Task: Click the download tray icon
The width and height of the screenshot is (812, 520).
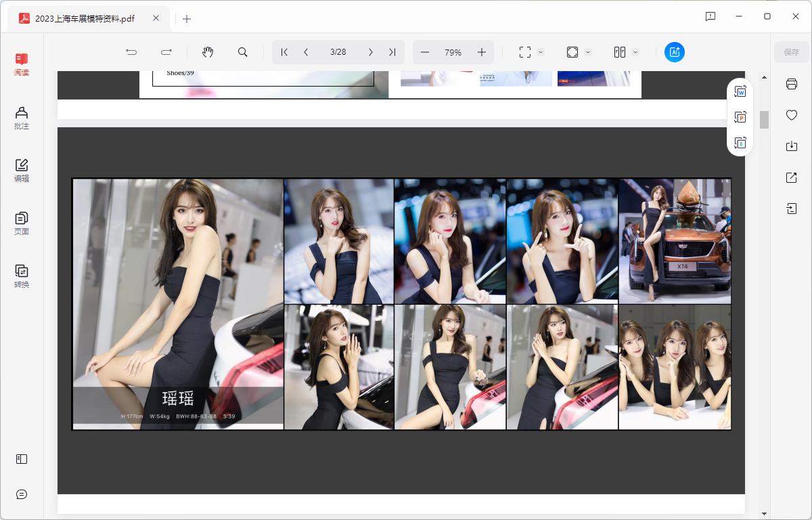Action: 792,146
